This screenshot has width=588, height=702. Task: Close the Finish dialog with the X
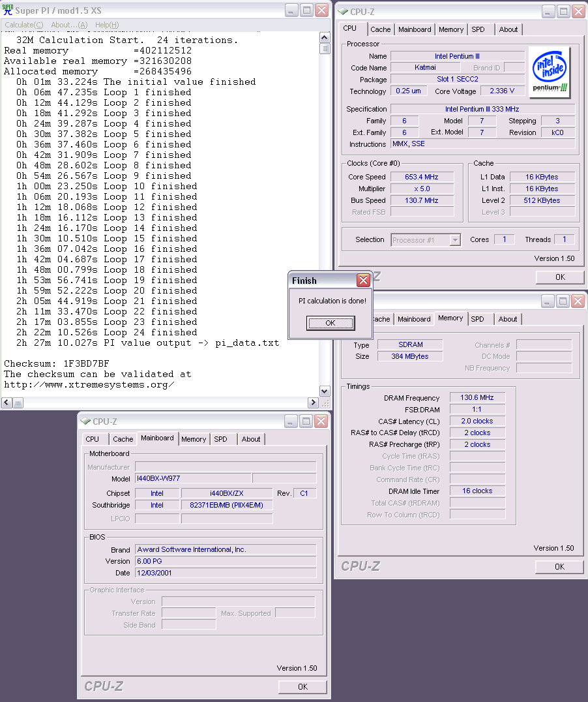(x=363, y=281)
